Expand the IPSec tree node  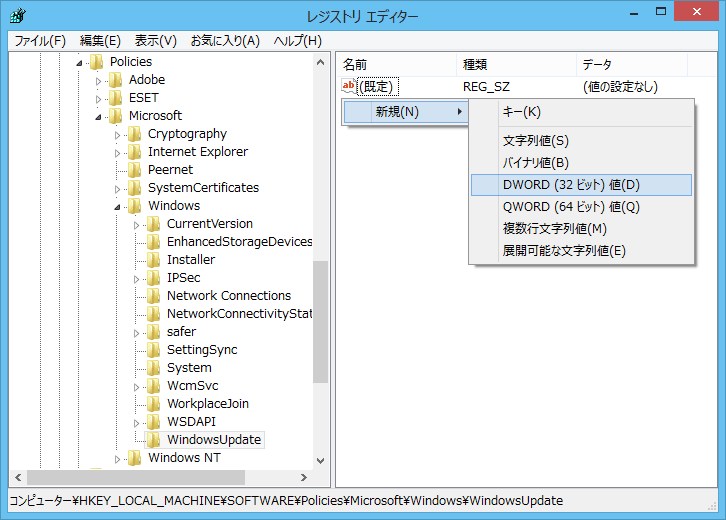136,279
